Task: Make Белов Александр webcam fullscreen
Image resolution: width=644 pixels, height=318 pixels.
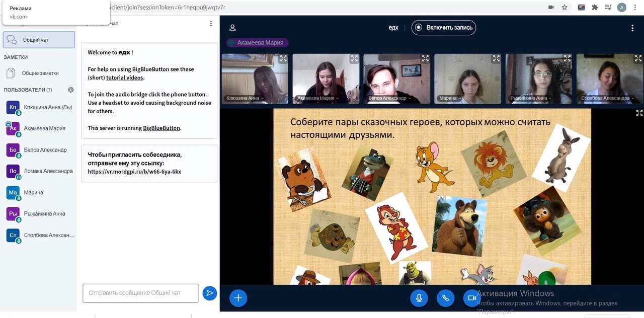Action: (425, 58)
